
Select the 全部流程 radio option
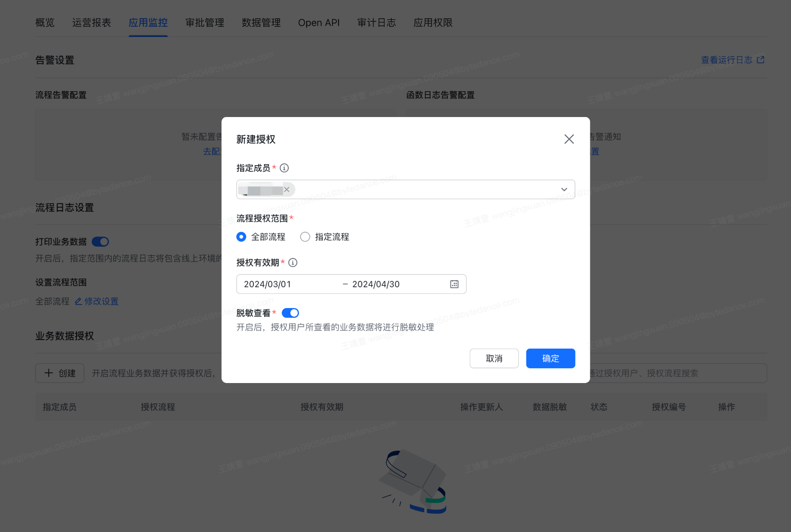click(241, 237)
